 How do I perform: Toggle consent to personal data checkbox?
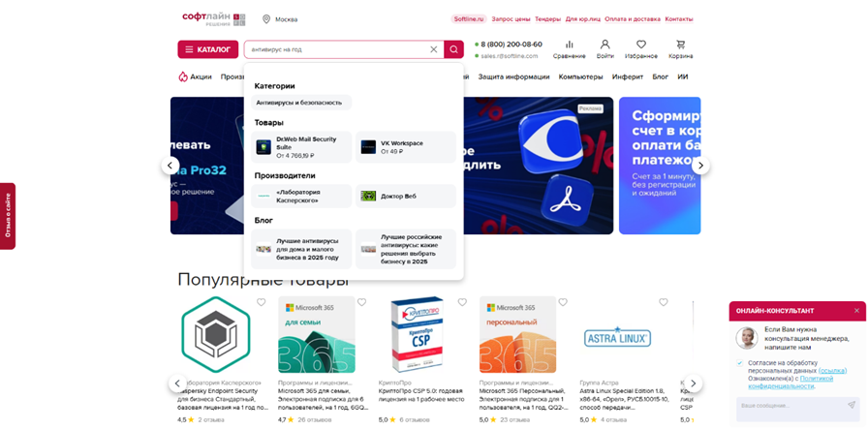click(x=740, y=363)
